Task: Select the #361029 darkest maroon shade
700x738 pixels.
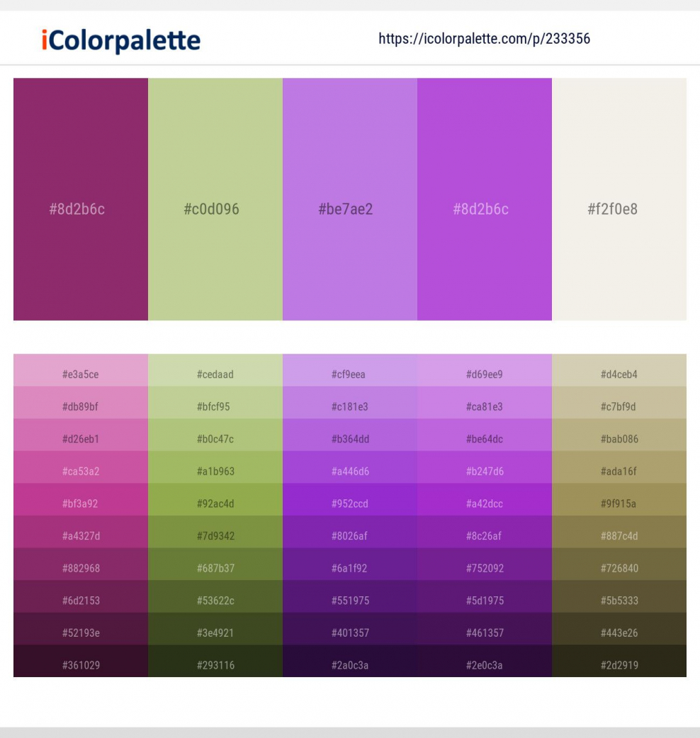Action: [x=80, y=665]
